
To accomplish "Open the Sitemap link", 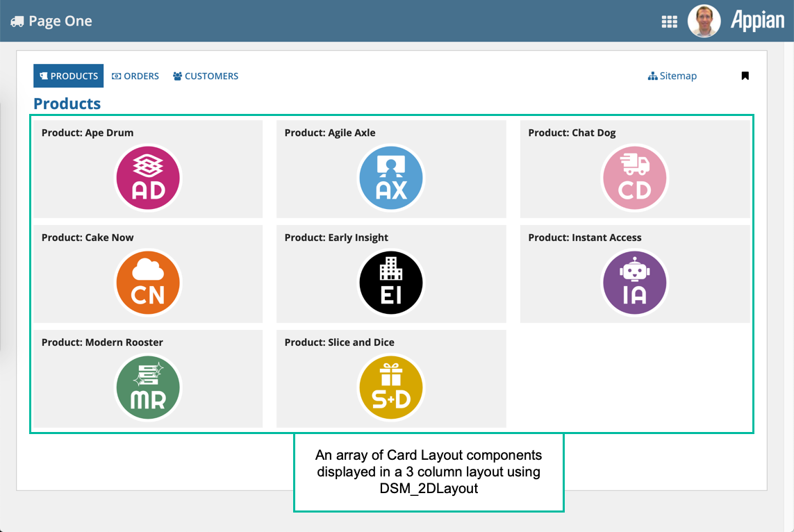I will 672,76.
